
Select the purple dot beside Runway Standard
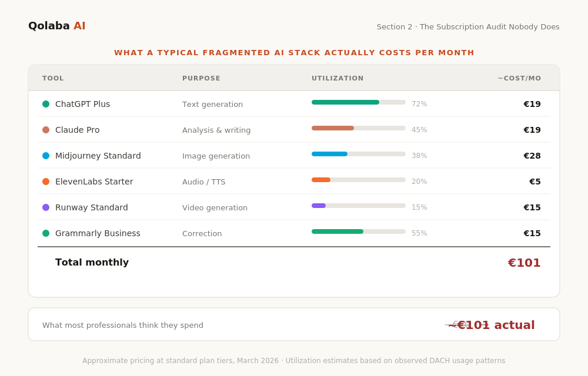coord(46,207)
